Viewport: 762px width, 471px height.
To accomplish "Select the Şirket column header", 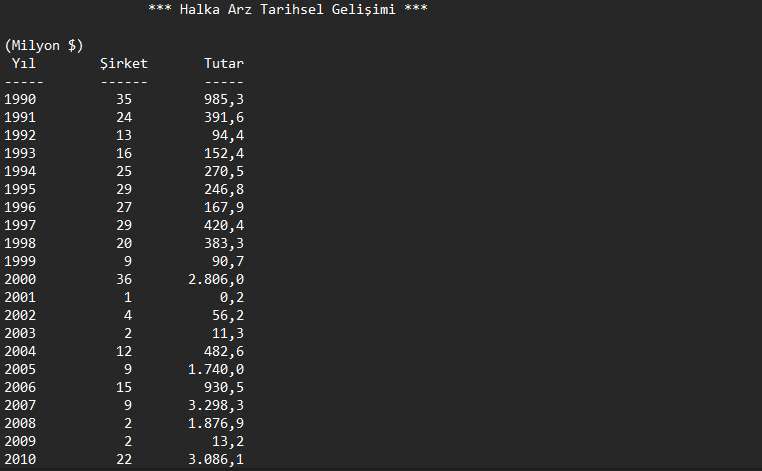I will pyautogui.click(x=123, y=63).
